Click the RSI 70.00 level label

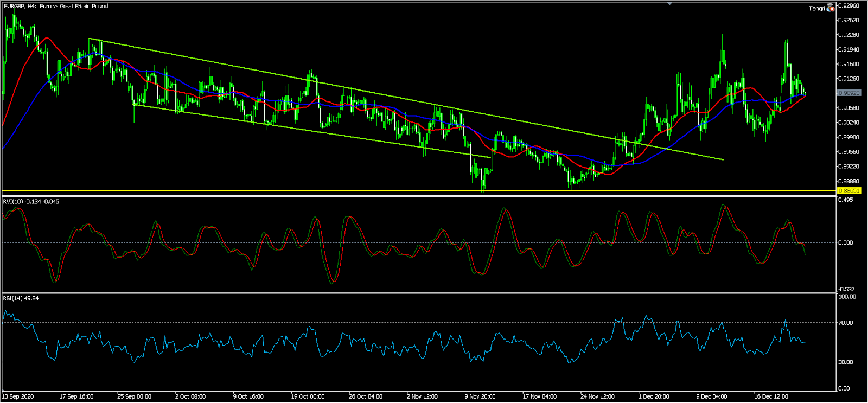click(x=846, y=323)
